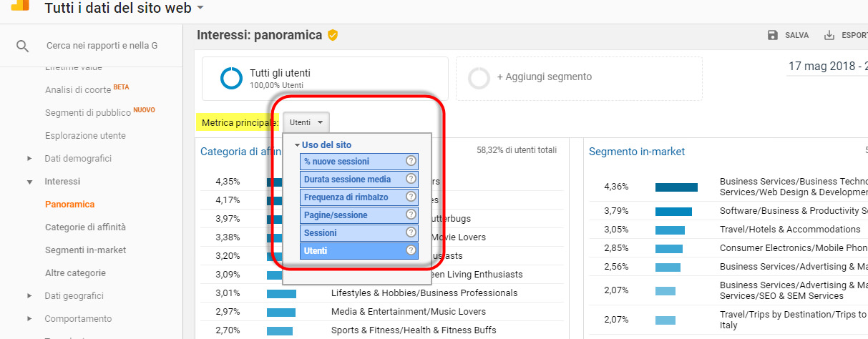The image size is (868, 339).
Task: Click bar next to 2,97% Music Lovers
Action: tap(281, 312)
